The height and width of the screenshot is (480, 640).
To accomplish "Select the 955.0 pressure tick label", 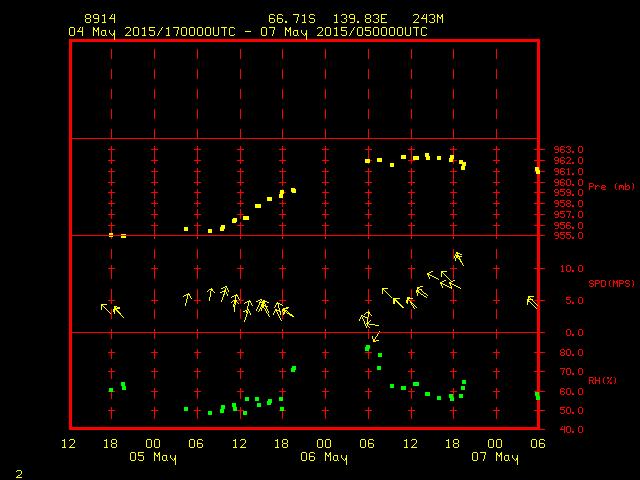I will [568, 236].
